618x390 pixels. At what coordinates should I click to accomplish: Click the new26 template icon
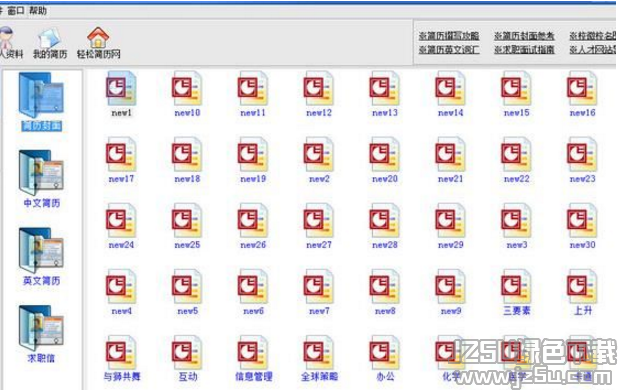(x=253, y=227)
